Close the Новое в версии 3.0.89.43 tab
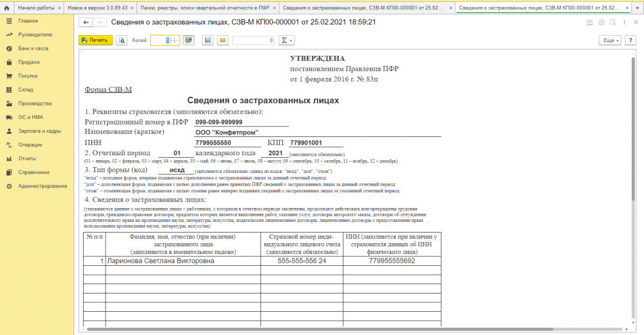 click(133, 7)
